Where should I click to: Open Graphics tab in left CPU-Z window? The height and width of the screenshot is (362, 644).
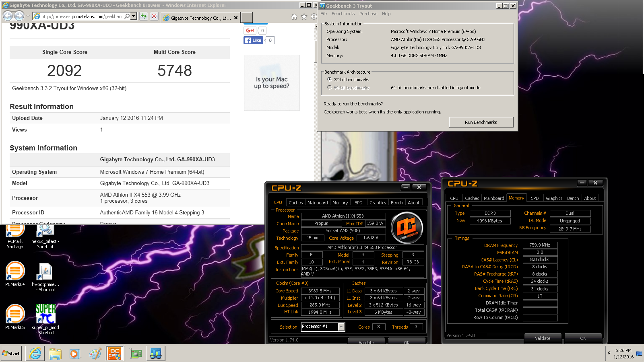tap(378, 203)
